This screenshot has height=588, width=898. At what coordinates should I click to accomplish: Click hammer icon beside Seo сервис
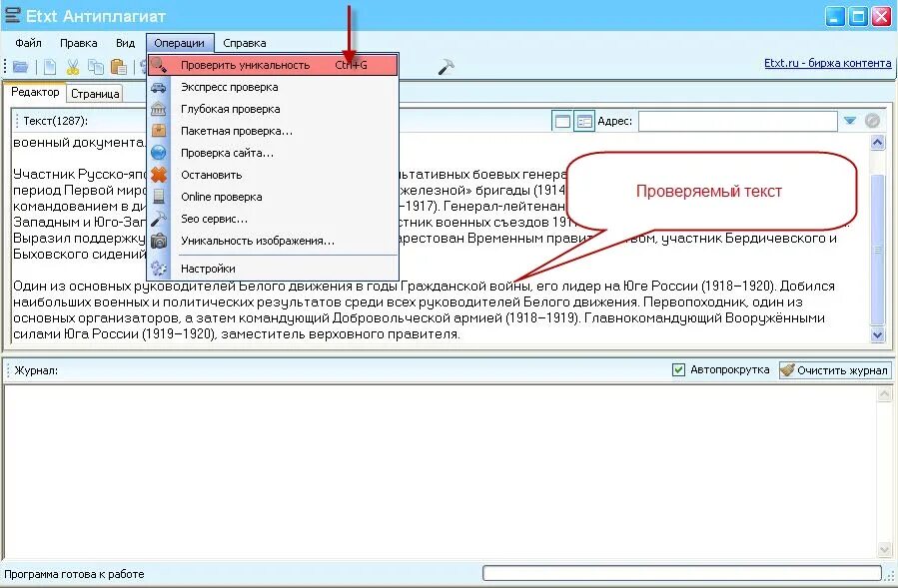pyautogui.click(x=159, y=219)
